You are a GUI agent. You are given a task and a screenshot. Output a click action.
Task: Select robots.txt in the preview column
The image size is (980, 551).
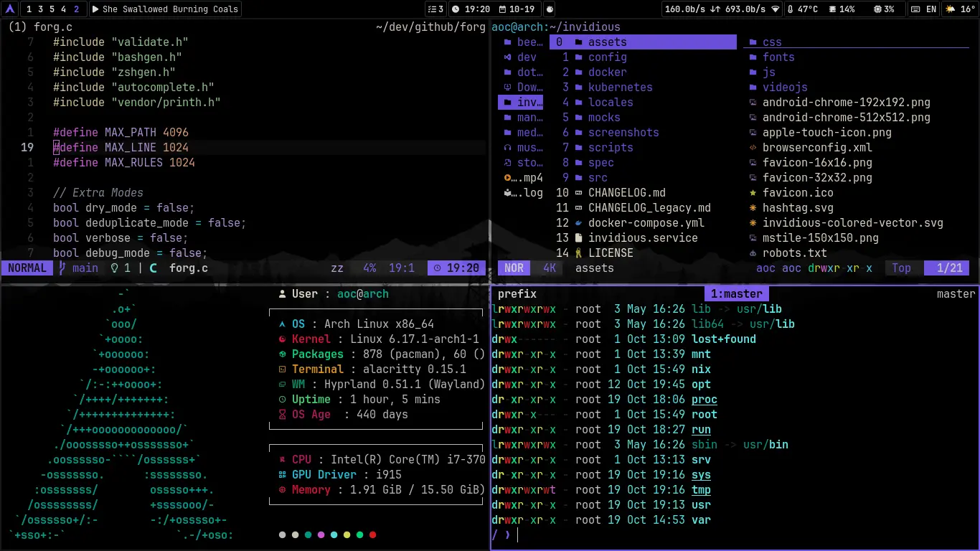[795, 253]
